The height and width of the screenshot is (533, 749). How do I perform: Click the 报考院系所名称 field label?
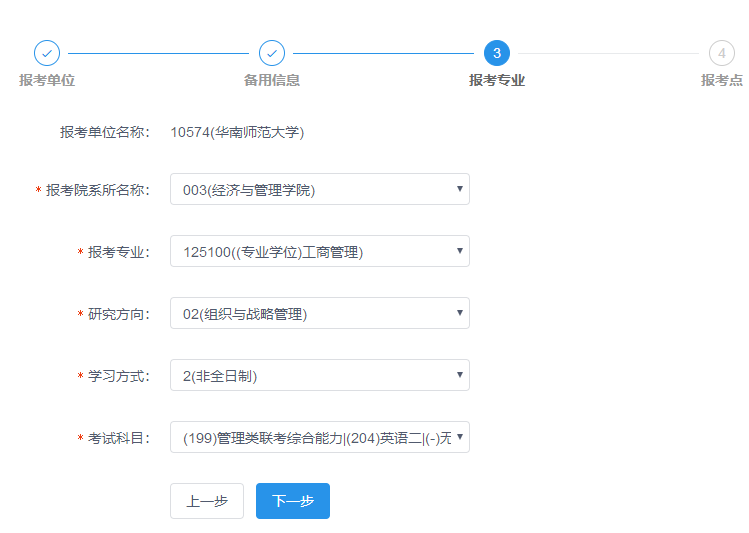(97, 190)
